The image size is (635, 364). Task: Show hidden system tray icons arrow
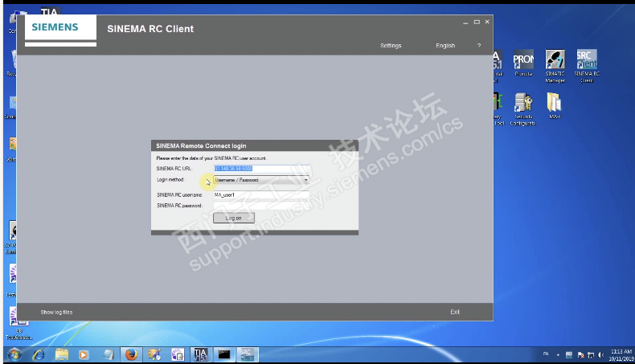coord(558,354)
